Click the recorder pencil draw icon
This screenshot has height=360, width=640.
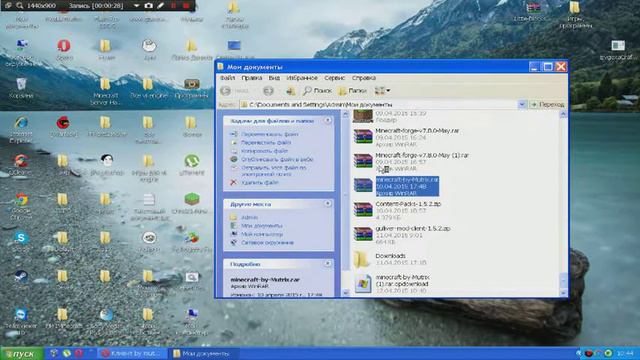[x=161, y=6]
